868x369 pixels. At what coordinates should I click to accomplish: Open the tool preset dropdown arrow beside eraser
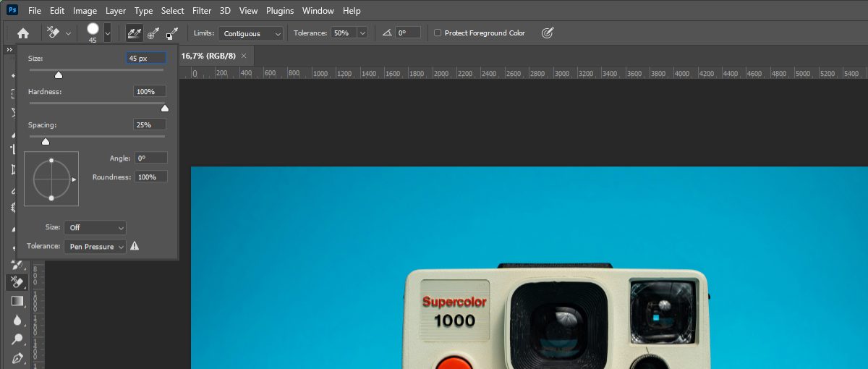[x=68, y=33]
